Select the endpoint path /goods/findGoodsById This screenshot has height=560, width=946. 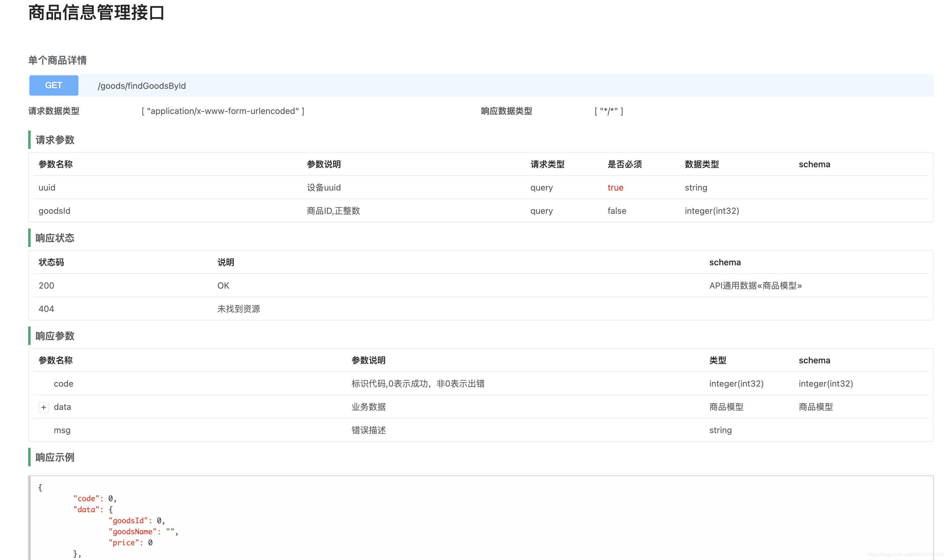coord(142,86)
